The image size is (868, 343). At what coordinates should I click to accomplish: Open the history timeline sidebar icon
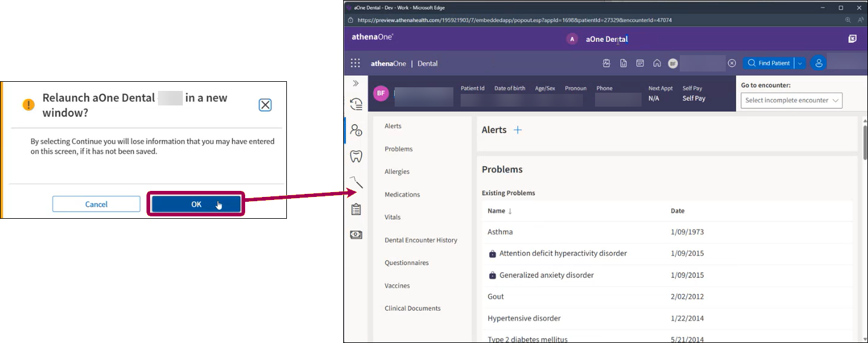[x=356, y=104]
